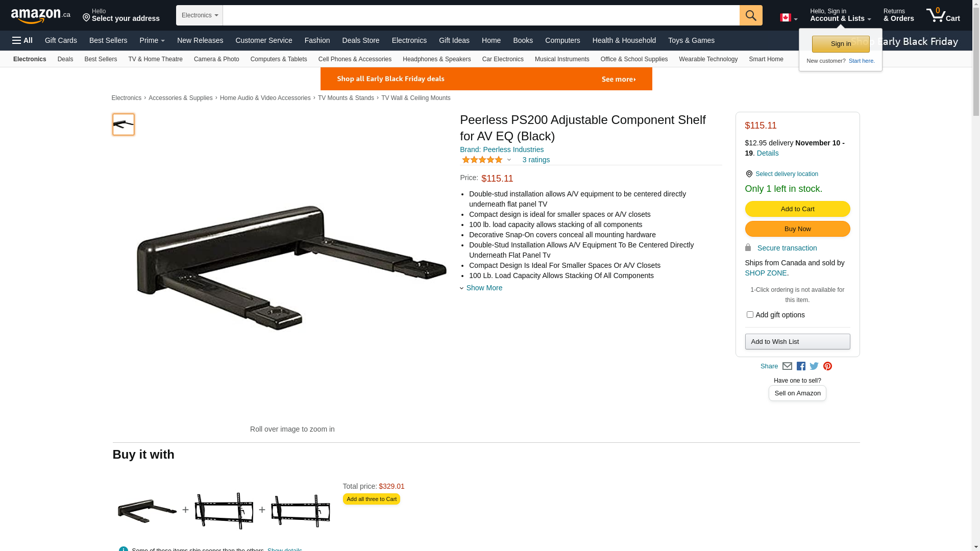Open the All hamburger menu
980x551 pixels.
coord(22,40)
